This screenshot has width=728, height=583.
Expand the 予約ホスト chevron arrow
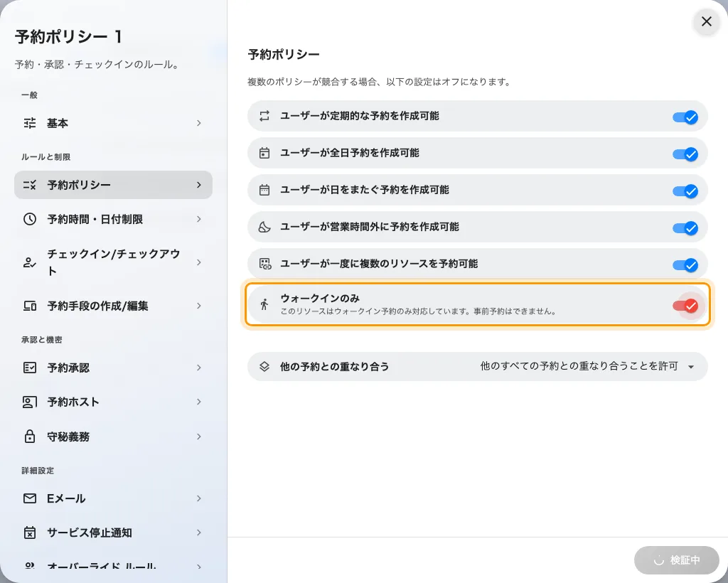tap(199, 402)
